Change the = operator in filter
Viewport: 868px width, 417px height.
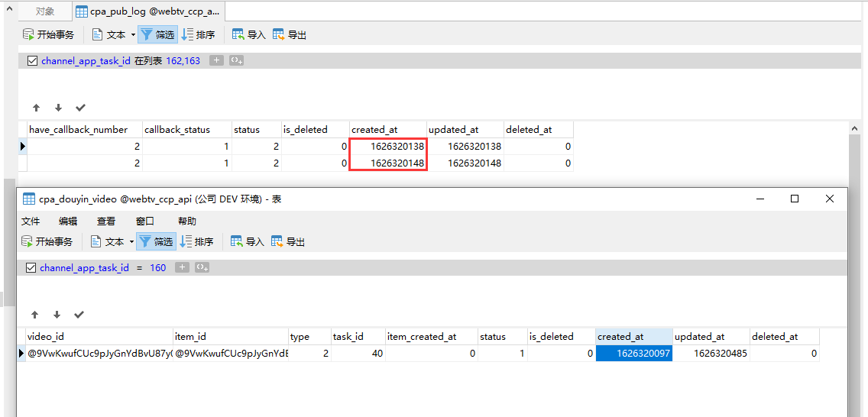(140, 267)
